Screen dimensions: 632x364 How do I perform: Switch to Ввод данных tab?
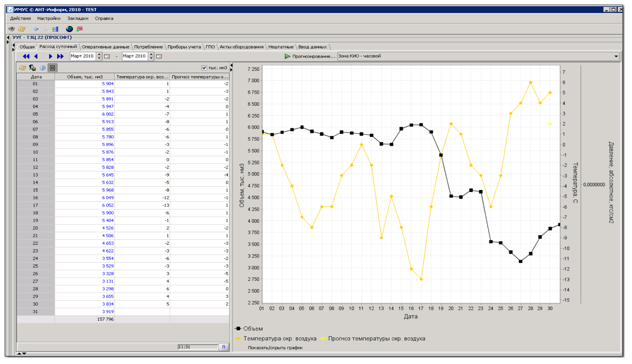coord(313,47)
